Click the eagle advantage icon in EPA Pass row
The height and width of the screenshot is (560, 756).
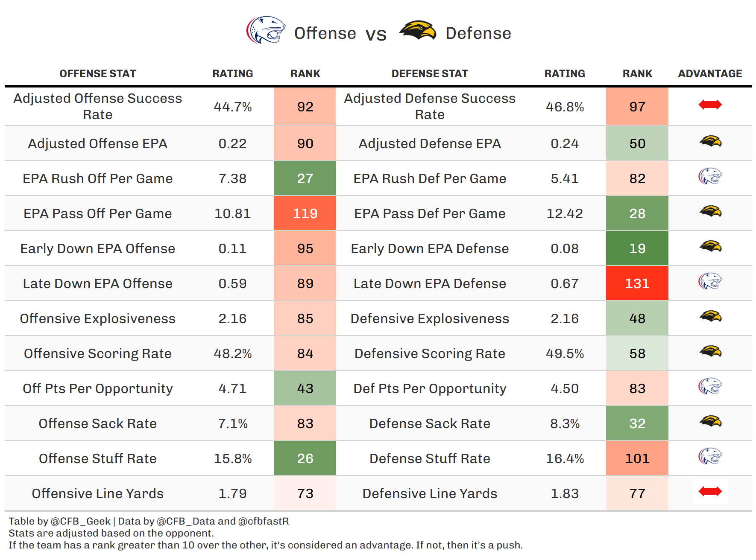[710, 211]
